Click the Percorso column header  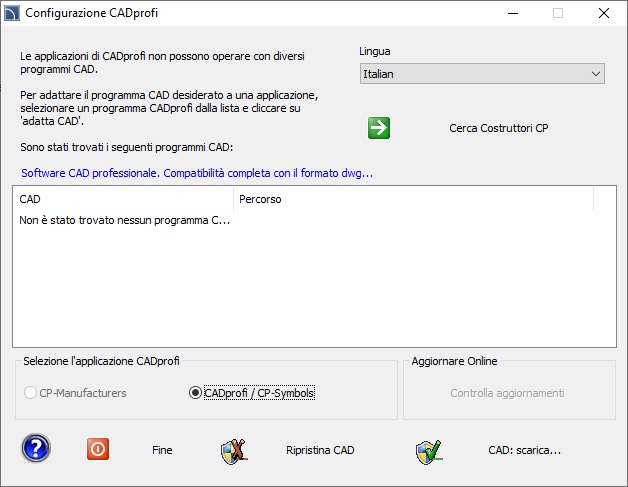[x=413, y=199]
